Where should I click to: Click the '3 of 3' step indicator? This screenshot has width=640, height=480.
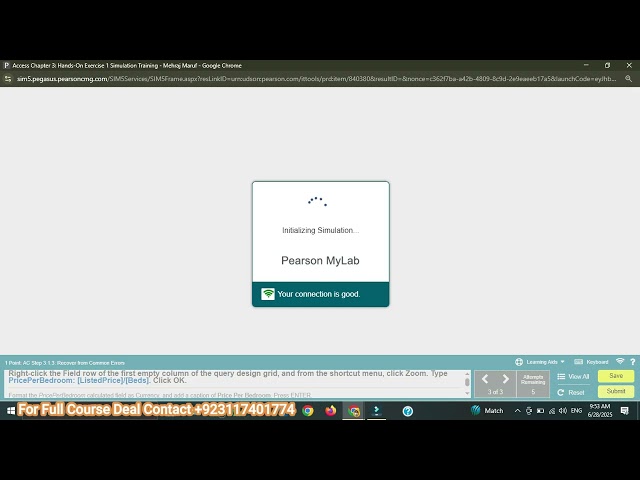(495, 392)
